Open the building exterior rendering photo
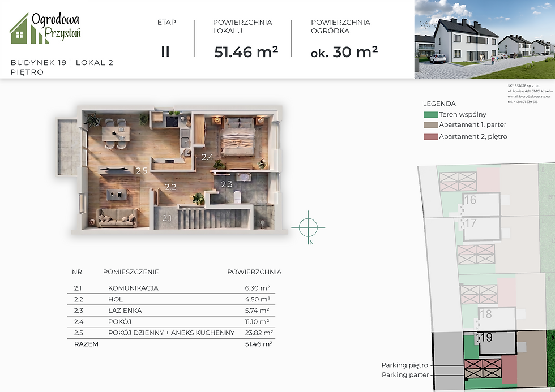This screenshot has width=555, height=392. point(485,39)
